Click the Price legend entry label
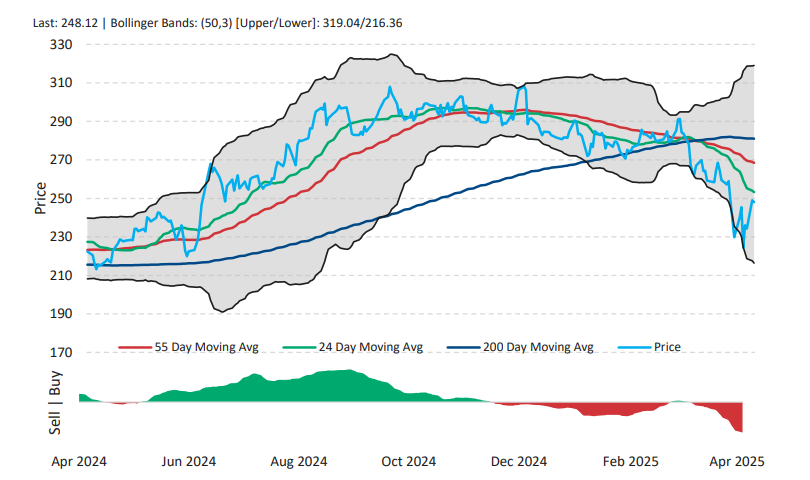810x480 pixels. click(667, 347)
